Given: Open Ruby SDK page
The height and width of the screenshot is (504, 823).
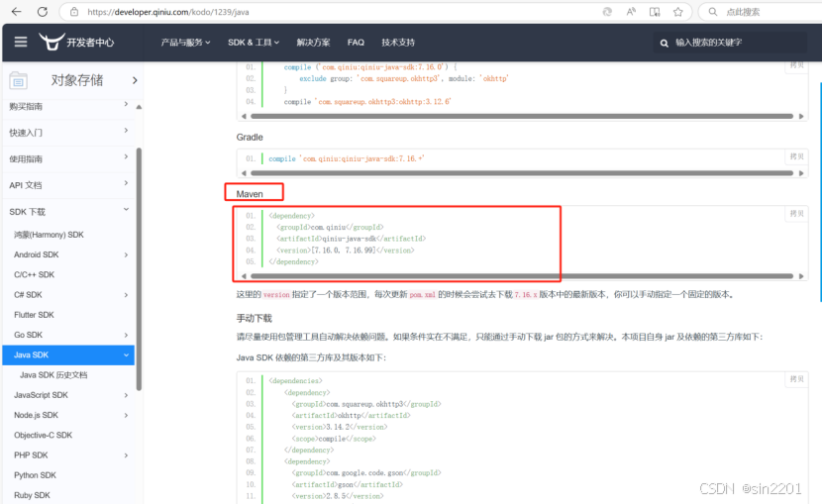Looking at the screenshot, I should pyautogui.click(x=32, y=495).
